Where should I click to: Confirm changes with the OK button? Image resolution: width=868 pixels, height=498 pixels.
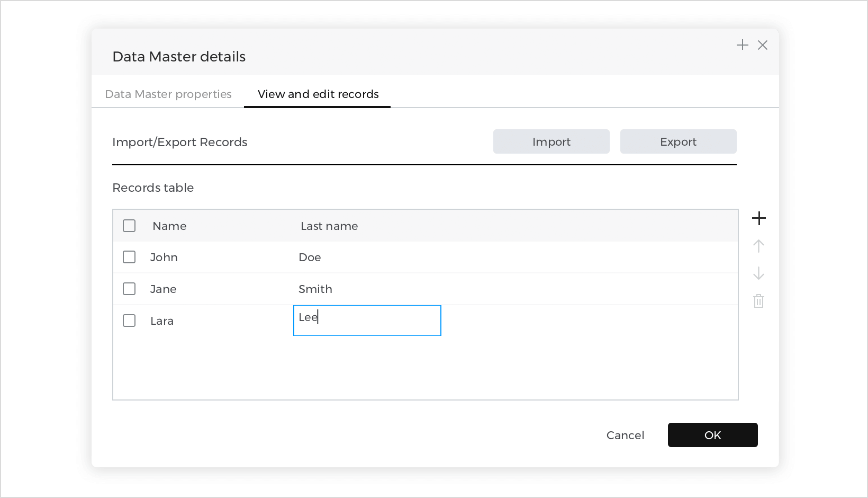[712, 435]
